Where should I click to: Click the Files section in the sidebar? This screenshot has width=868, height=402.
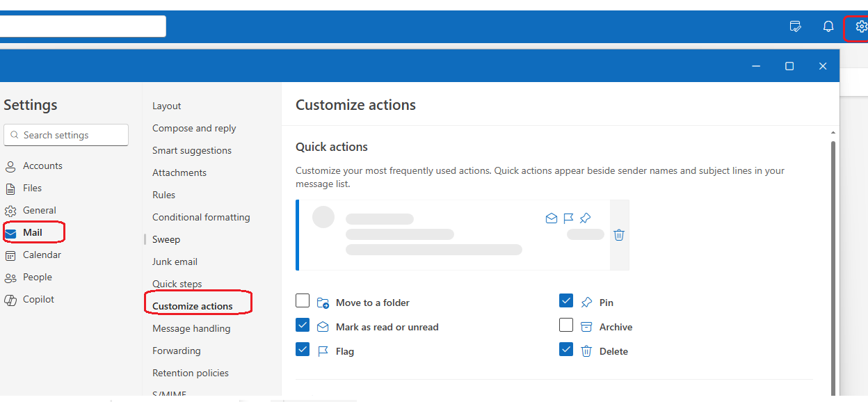(x=10, y=188)
